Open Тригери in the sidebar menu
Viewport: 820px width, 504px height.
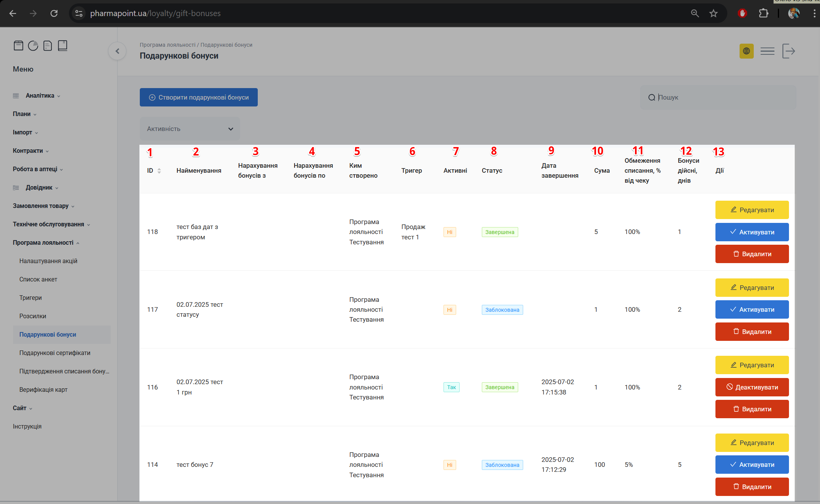point(31,298)
